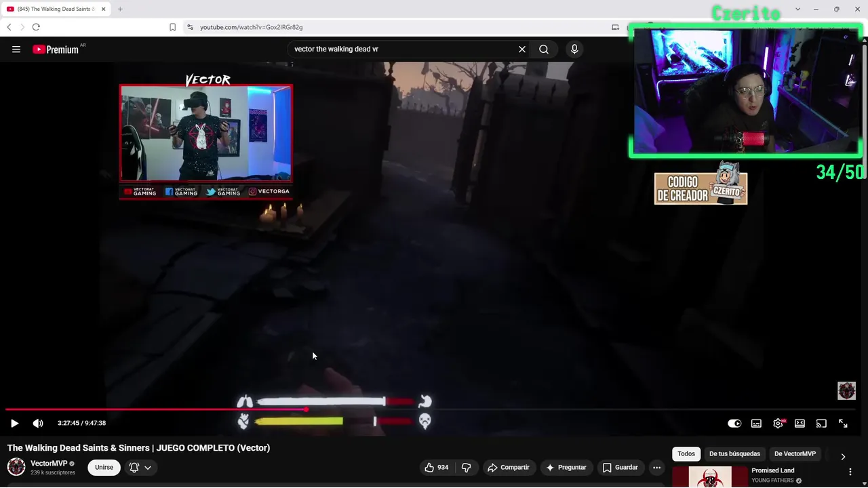Open player settings gear
Viewport: 868px width, 488px height.
coord(778,424)
